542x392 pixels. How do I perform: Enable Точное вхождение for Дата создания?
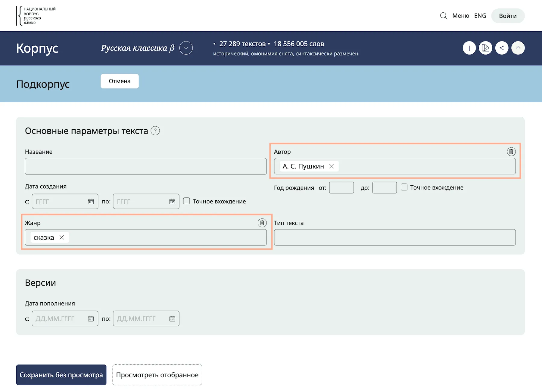(x=186, y=201)
